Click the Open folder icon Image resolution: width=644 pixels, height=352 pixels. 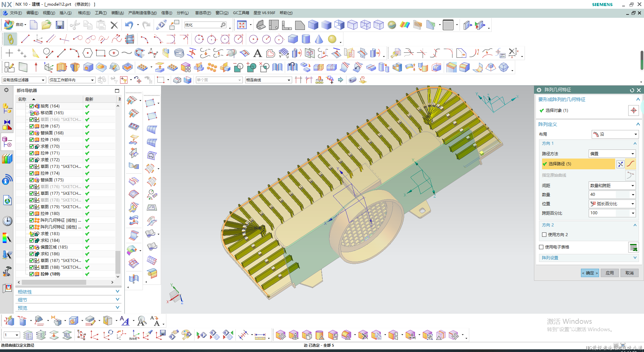46,25
